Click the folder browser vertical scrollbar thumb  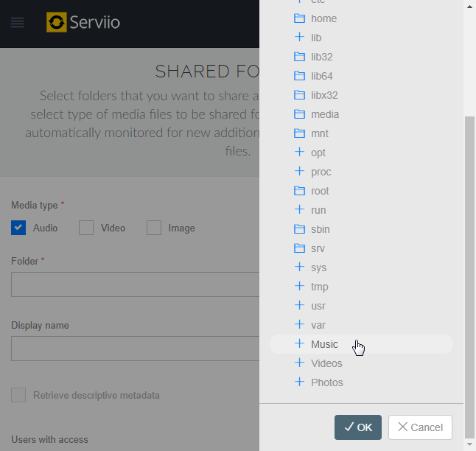[x=469, y=277]
